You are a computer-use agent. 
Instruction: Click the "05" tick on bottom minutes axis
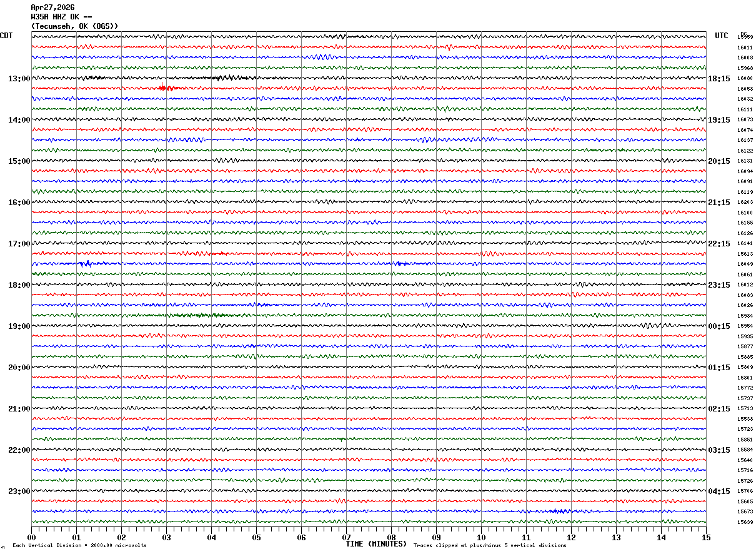pyautogui.click(x=256, y=537)
